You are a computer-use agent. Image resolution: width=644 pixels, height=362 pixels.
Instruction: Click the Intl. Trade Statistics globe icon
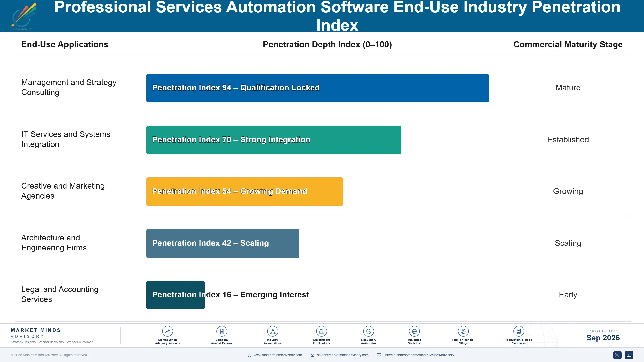[414, 331]
